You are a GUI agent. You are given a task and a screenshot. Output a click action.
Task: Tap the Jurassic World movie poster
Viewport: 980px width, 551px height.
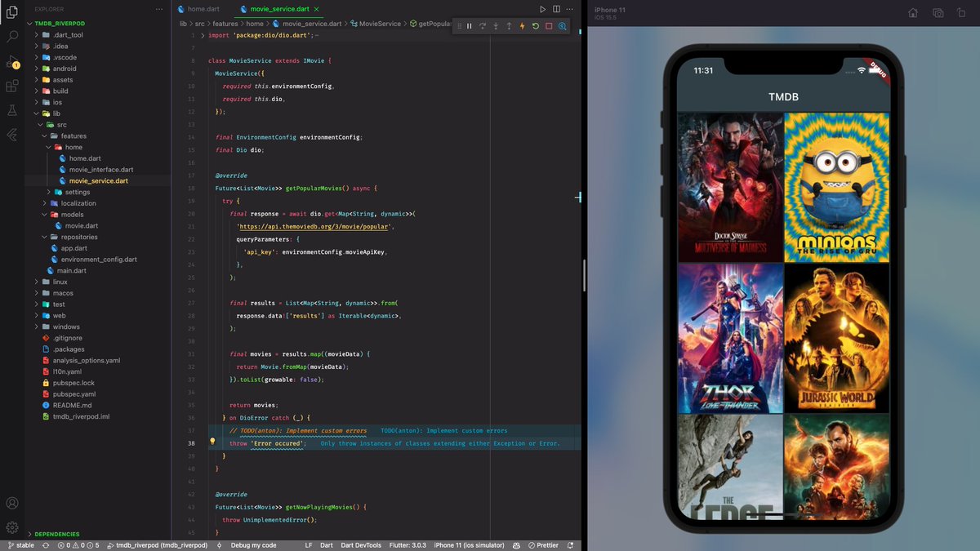click(x=836, y=338)
